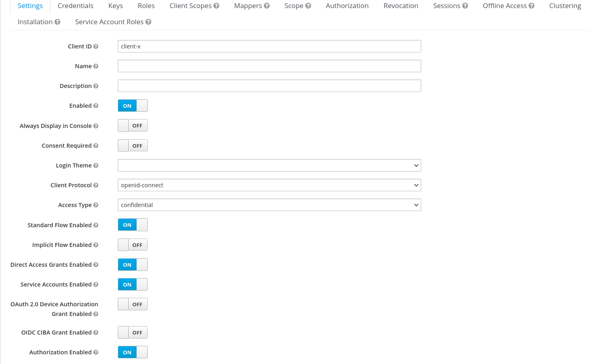589x364 pixels.
Task: Open the Client ID help tooltip icon
Action: tap(96, 46)
